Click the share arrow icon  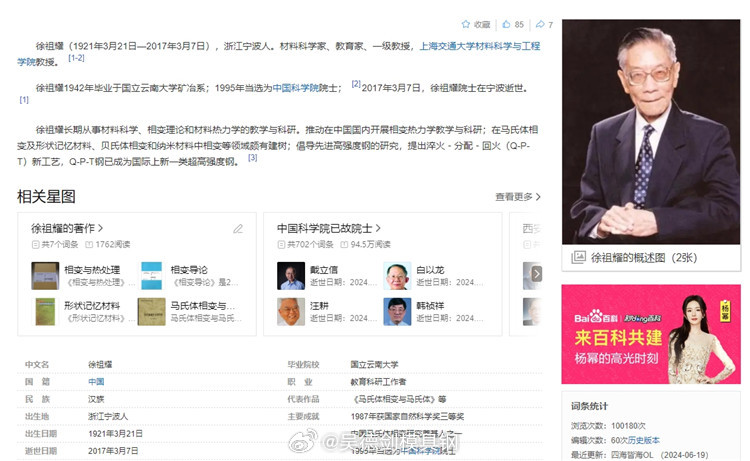(540, 24)
